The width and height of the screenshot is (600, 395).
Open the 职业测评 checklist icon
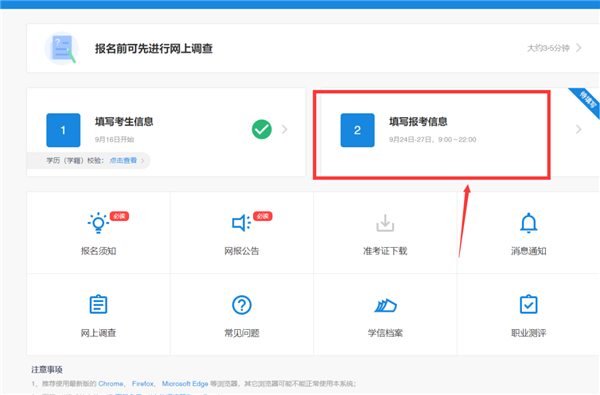(x=528, y=304)
